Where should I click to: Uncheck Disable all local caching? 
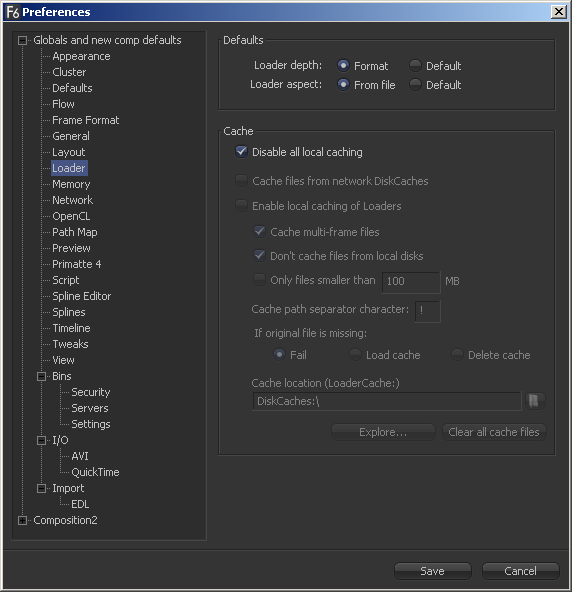[242, 152]
